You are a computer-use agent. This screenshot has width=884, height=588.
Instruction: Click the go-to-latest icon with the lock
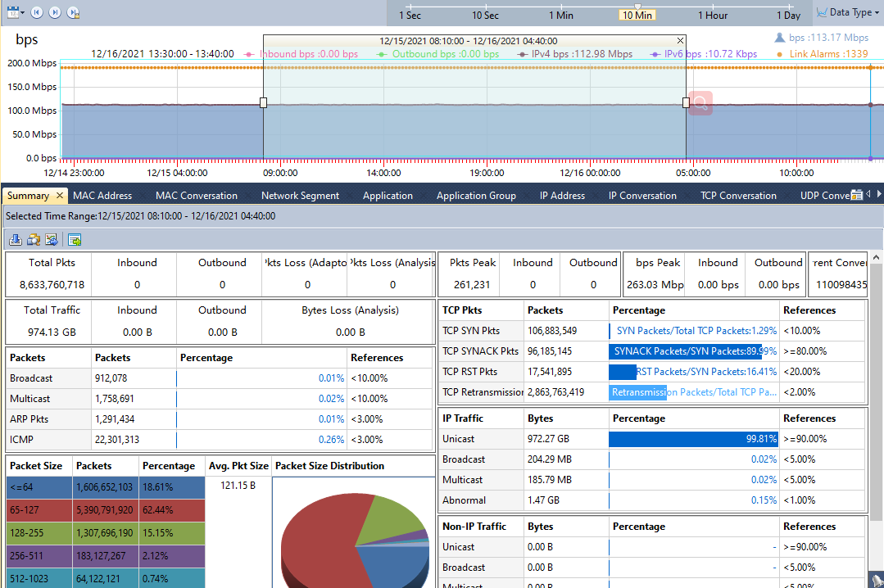point(73,12)
